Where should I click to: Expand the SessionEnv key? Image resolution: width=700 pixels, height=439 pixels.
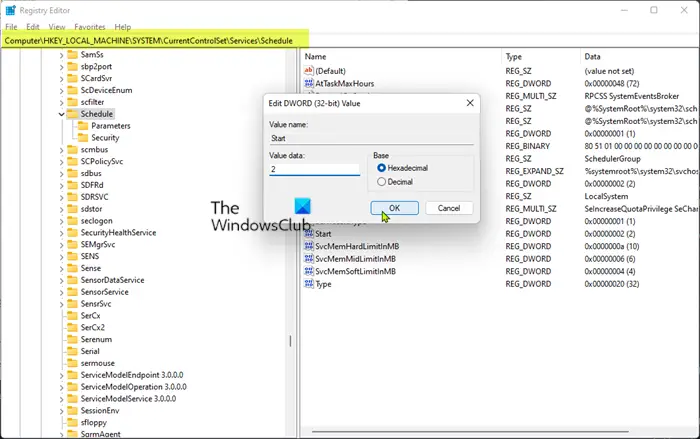(x=62, y=411)
